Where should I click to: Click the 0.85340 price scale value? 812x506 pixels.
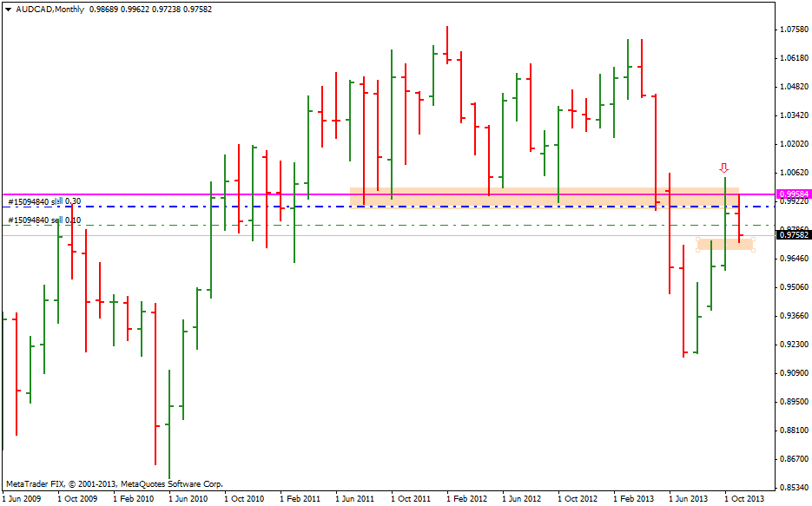click(x=793, y=487)
